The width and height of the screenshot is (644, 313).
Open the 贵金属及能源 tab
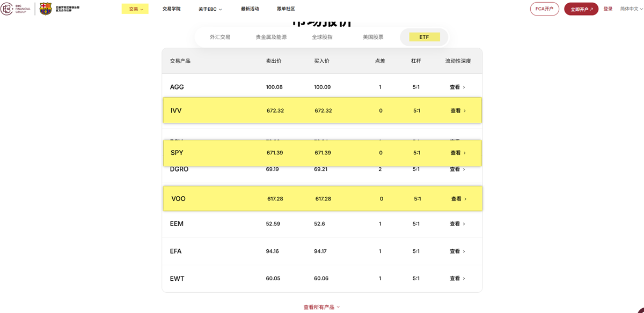[x=272, y=37]
